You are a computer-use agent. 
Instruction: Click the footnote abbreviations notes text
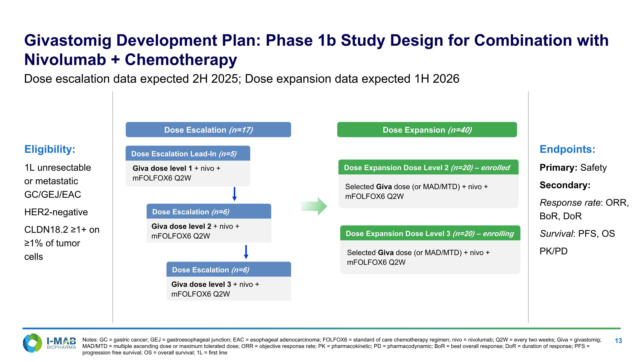tap(342, 346)
